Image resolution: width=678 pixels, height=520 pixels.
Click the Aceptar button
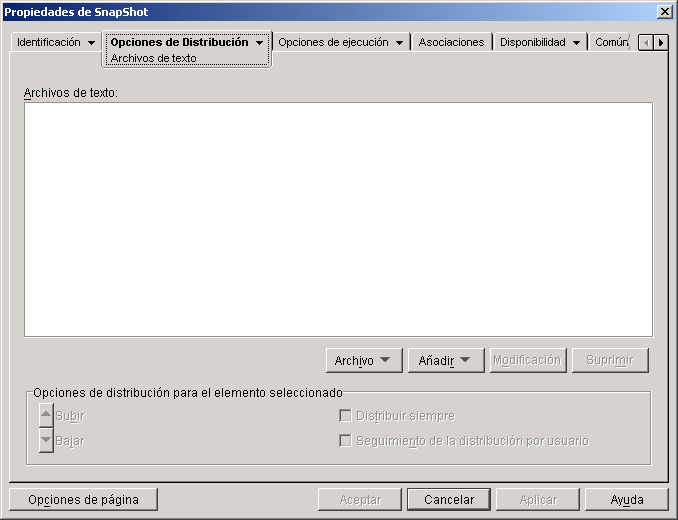click(x=360, y=500)
